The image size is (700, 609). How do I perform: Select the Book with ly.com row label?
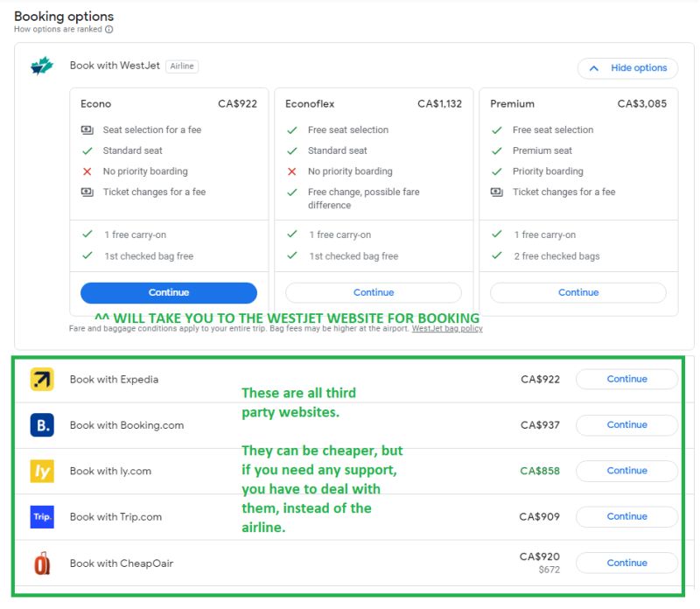coord(110,472)
